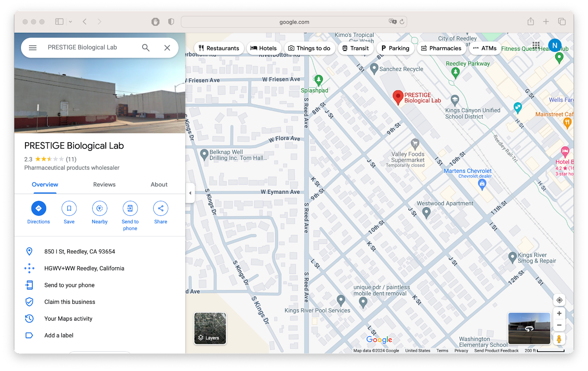Viewport: 588px width, 371px height.
Task: Click the Valley Foods Supermarket pin
Action: tap(415, 144)
